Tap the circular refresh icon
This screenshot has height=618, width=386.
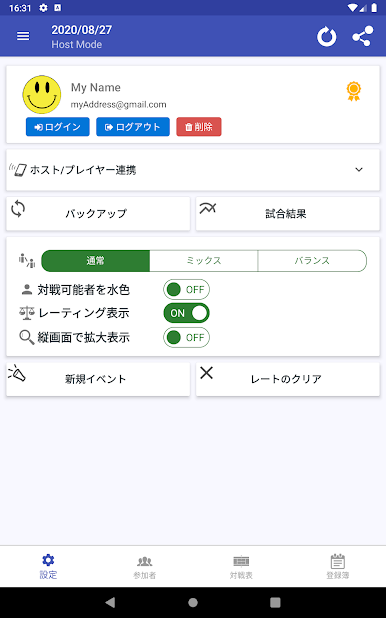click(326, 37)
